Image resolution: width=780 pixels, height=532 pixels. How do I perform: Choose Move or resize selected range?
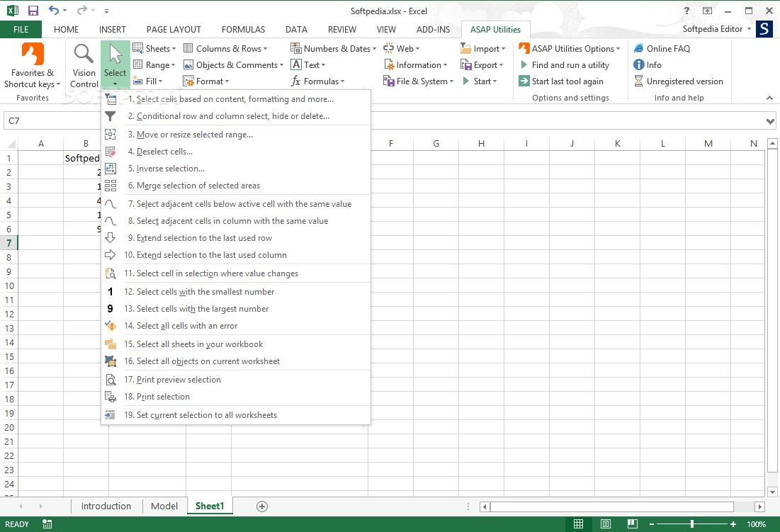(x=236, y=135)
